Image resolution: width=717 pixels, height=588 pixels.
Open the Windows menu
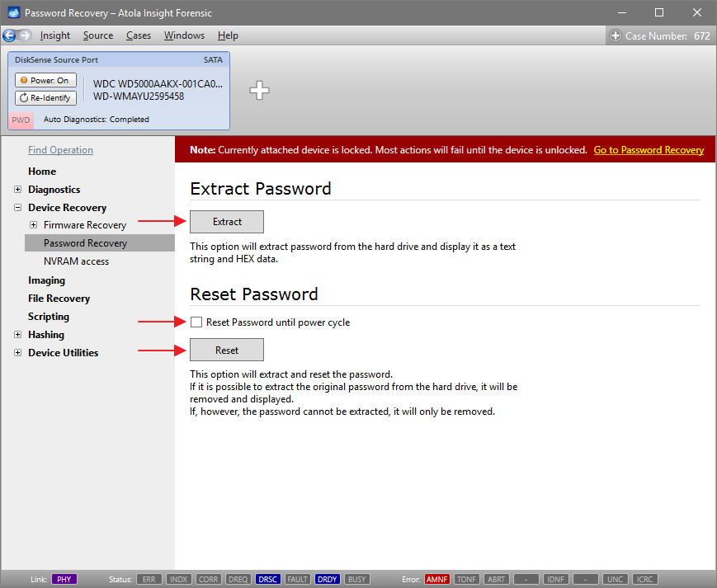point(184,35)
